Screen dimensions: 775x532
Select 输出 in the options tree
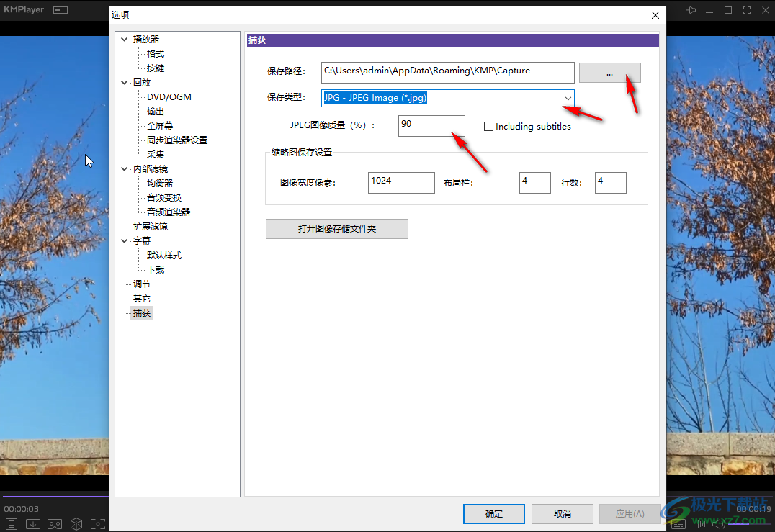155,112
